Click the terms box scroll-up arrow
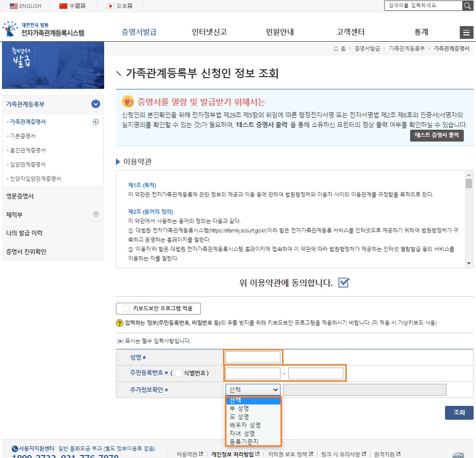The height and width of the screenshot is (458, 476). pyautogui.click(x=469, y=174)
